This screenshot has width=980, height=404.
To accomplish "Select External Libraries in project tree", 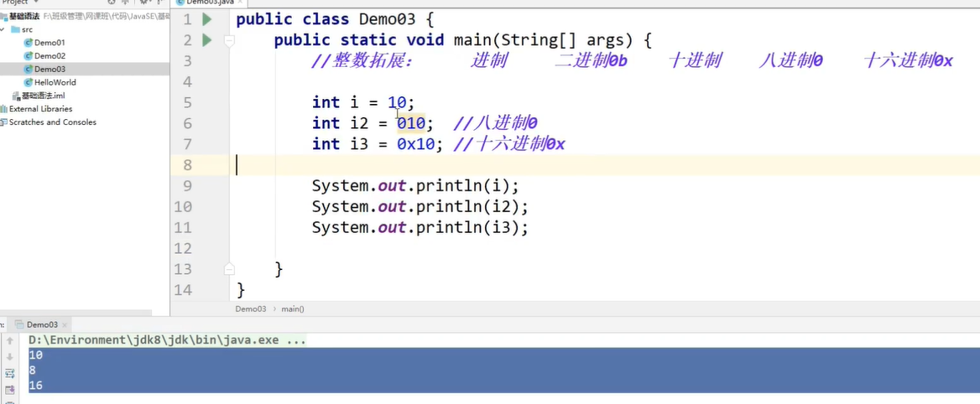I will [x=40, y=109].
